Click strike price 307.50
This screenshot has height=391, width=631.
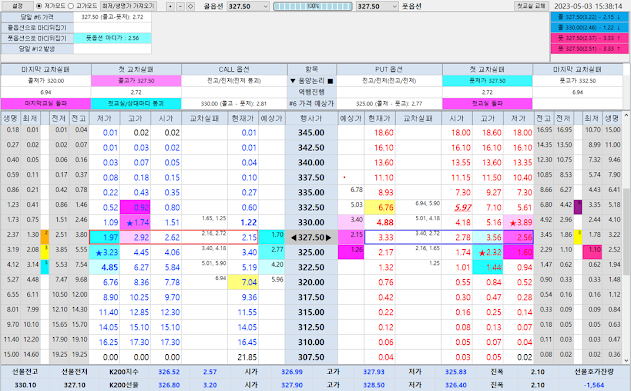[x=311, y=357]
